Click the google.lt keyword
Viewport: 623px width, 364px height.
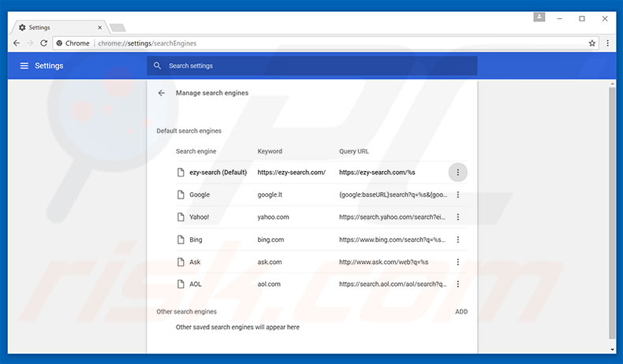(x=270, y=195)
